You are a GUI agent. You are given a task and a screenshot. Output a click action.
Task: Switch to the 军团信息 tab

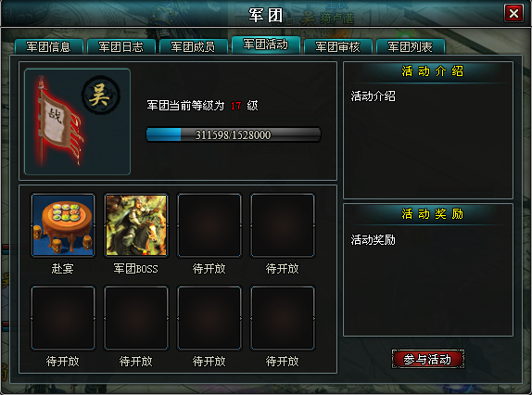49,46
